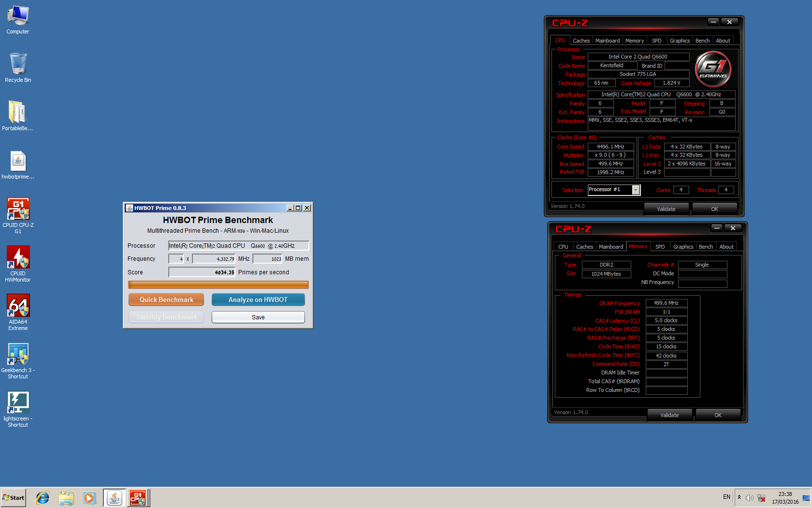Open SPD tab in top CPU-Z window
This screenshot has height=508, width=812.
pyautogui.click(x=657, y=41)
